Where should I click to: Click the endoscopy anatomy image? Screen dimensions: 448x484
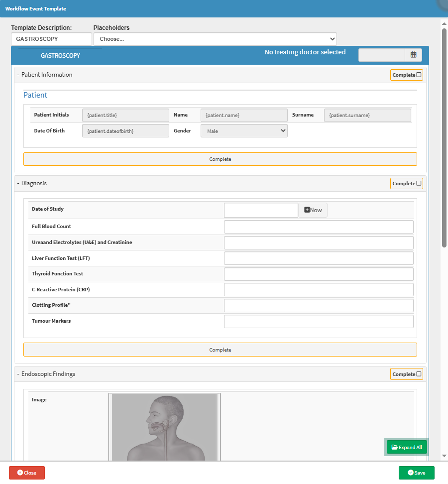164,427
